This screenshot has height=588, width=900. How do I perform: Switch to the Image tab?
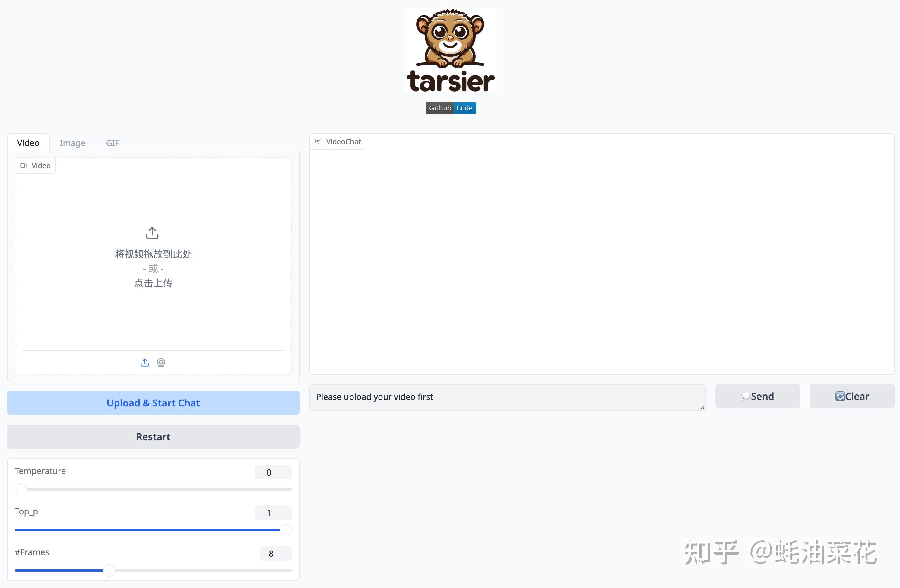click(x=72, y=143)
